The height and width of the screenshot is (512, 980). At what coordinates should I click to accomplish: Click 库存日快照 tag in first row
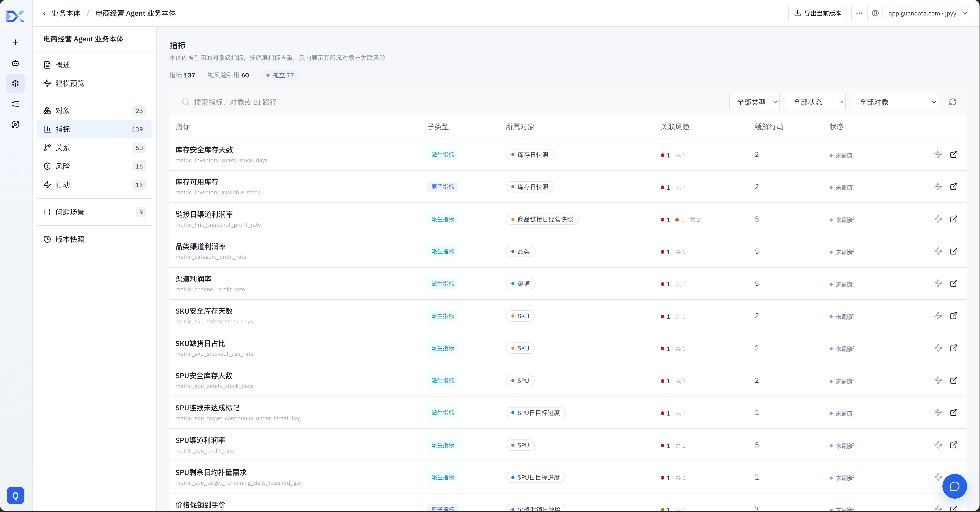(530, 155)
